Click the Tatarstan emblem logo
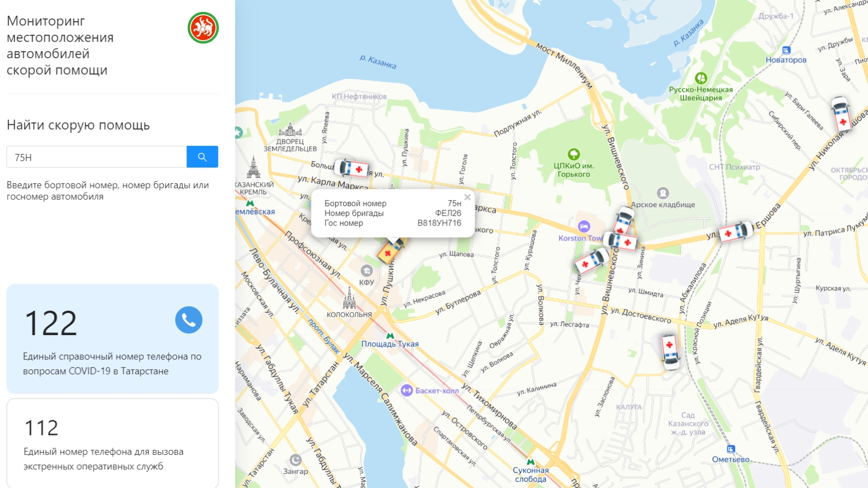868x488 pixels. [203, 28]
